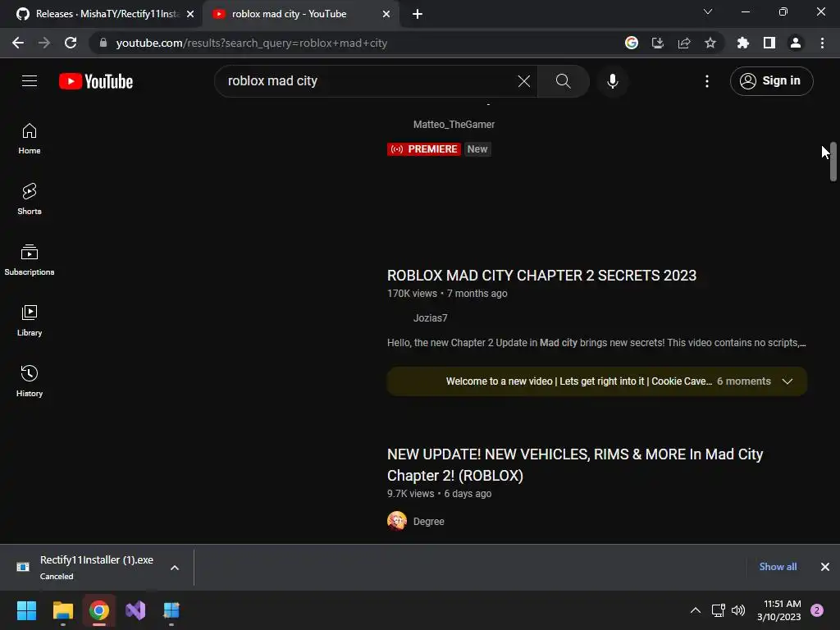
Task: Click the 170K views metadata text
Action: coord(412,294)
